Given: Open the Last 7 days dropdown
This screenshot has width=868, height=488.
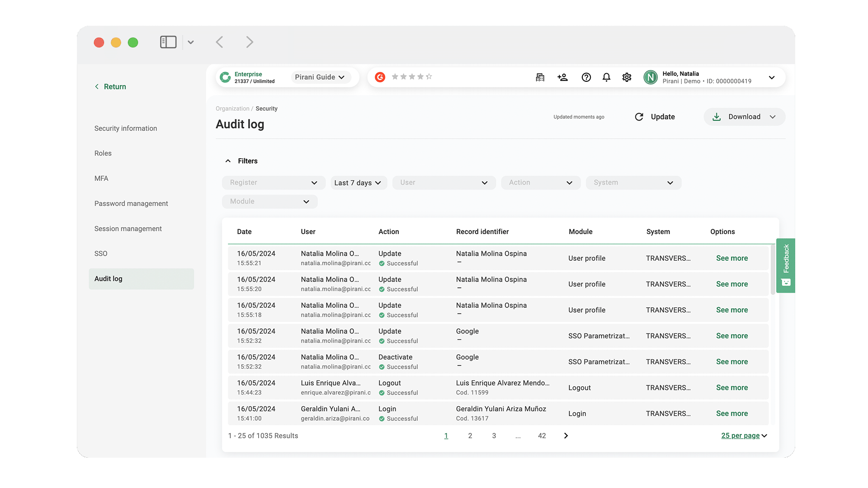Looking at the screenshot, I should click(x=358, y=183).
